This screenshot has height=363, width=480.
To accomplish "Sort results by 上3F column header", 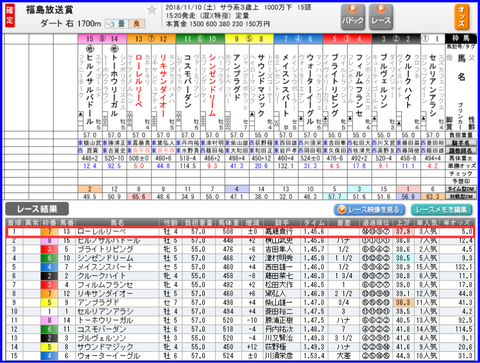I will pyautogui.click(x=403, y=222).
